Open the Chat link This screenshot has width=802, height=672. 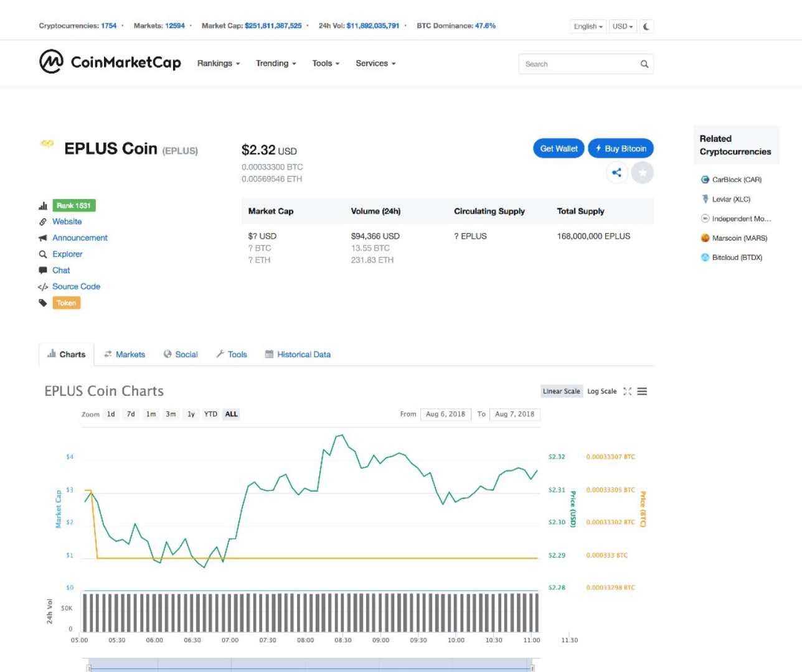click(61, 270)
